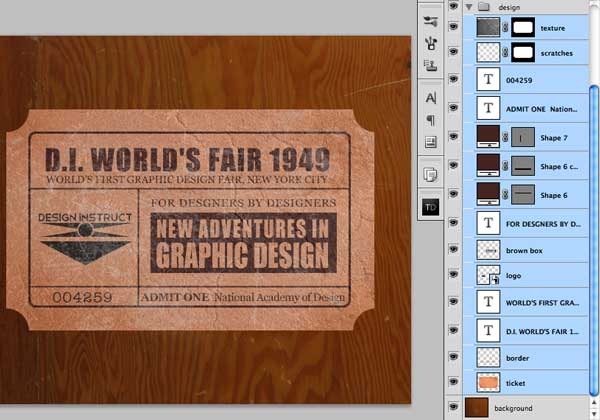Select Shape 6 copy vector mask thumbnail
Viewport: 600px width, 420px height.
pos(523,166)
